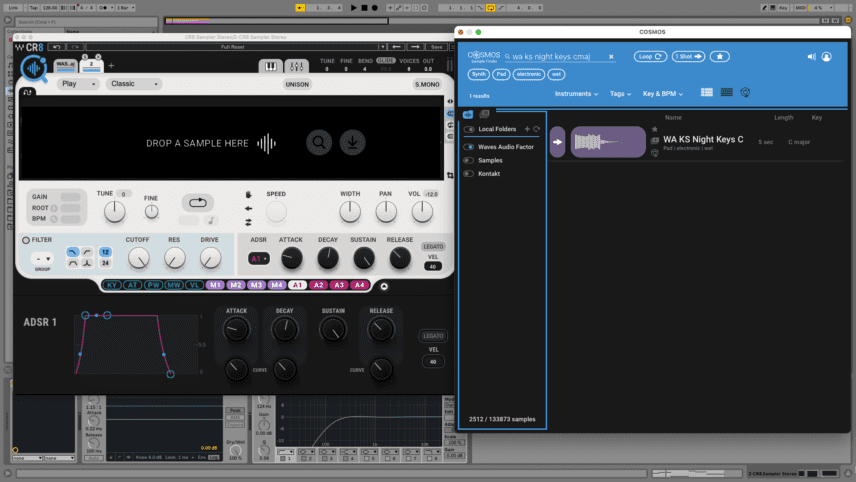Switch COSMOS to list view icon
The width and height of the screenshot is (856, 482).
[x=706, y=92]
